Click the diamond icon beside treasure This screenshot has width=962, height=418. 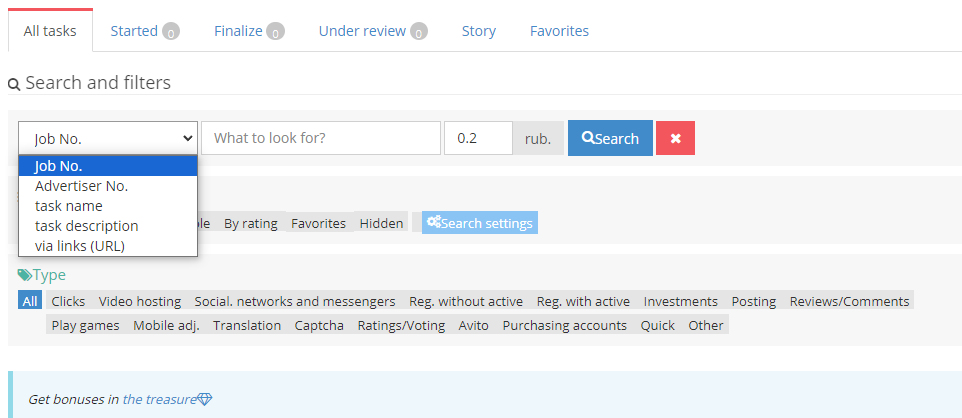(x=205, y=399)
